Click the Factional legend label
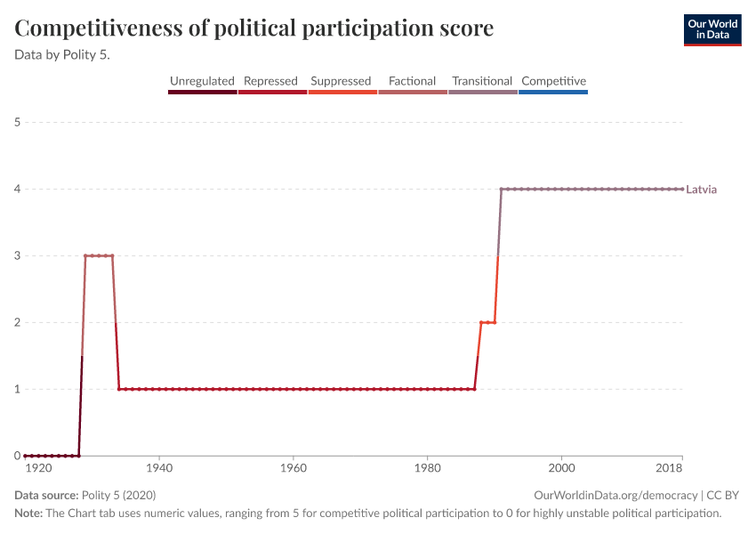 [x=412, y=81]
